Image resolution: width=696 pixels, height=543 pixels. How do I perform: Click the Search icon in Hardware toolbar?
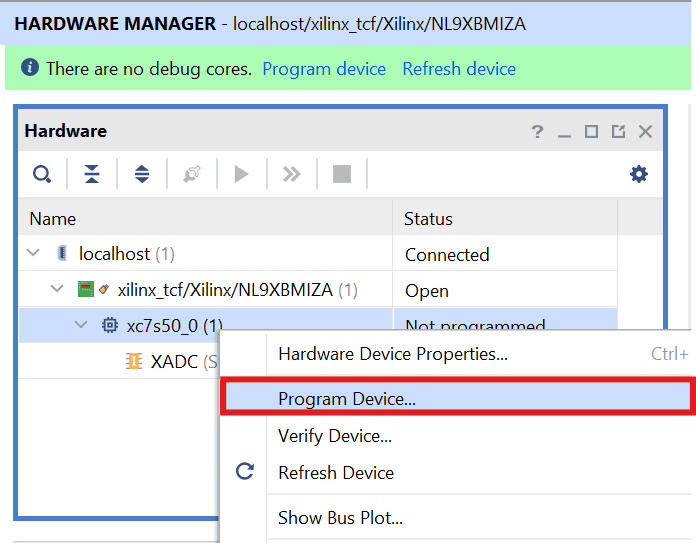41,174
